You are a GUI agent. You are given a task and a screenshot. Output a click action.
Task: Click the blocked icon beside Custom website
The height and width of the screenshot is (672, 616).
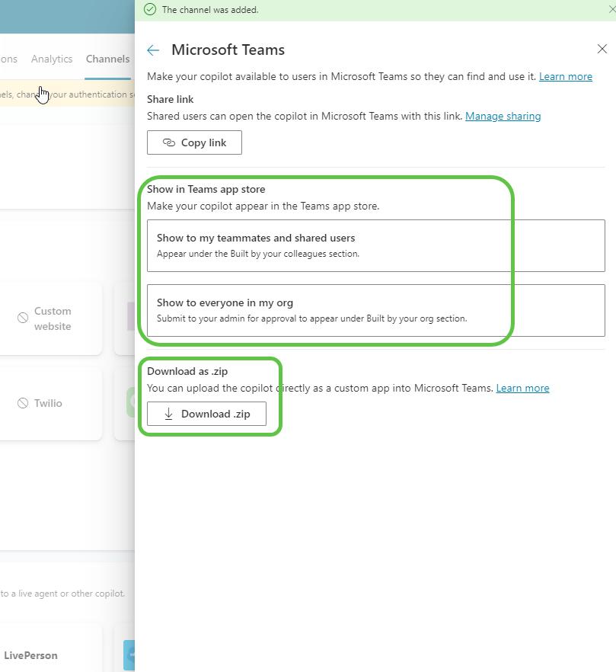pos(23,318)
